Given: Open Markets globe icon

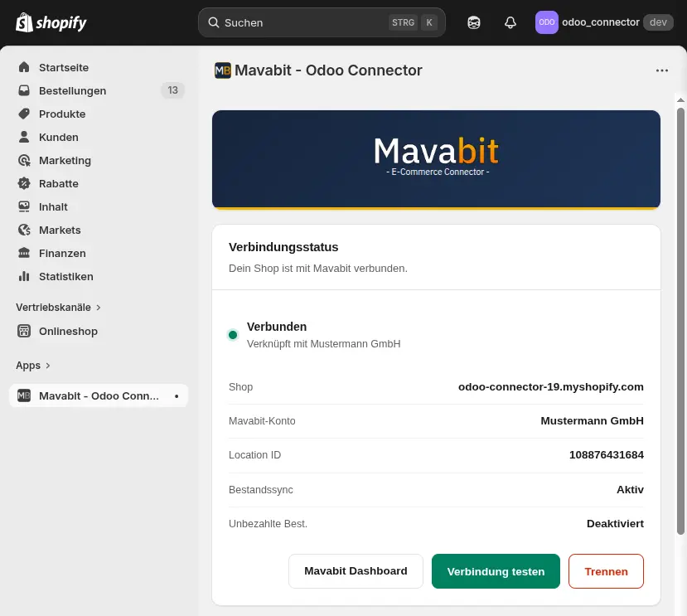Looking at the screenshot, I should [23, 230].
